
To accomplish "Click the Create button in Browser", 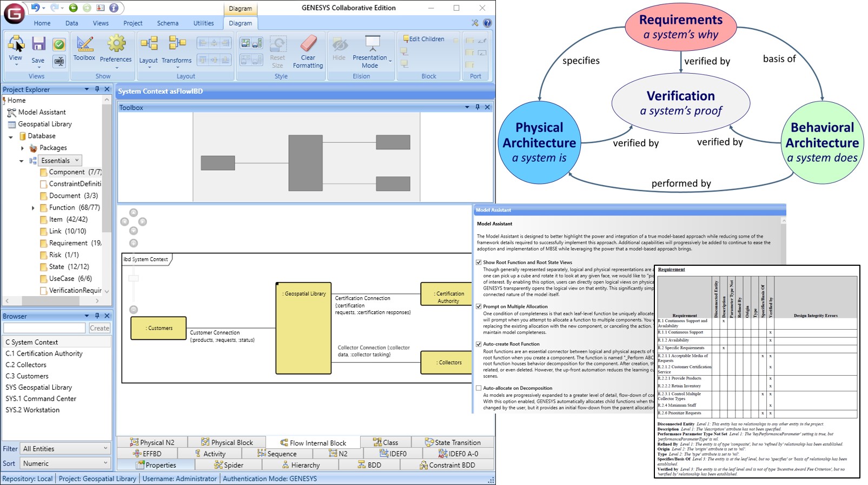I will click(x=100, y=328).
